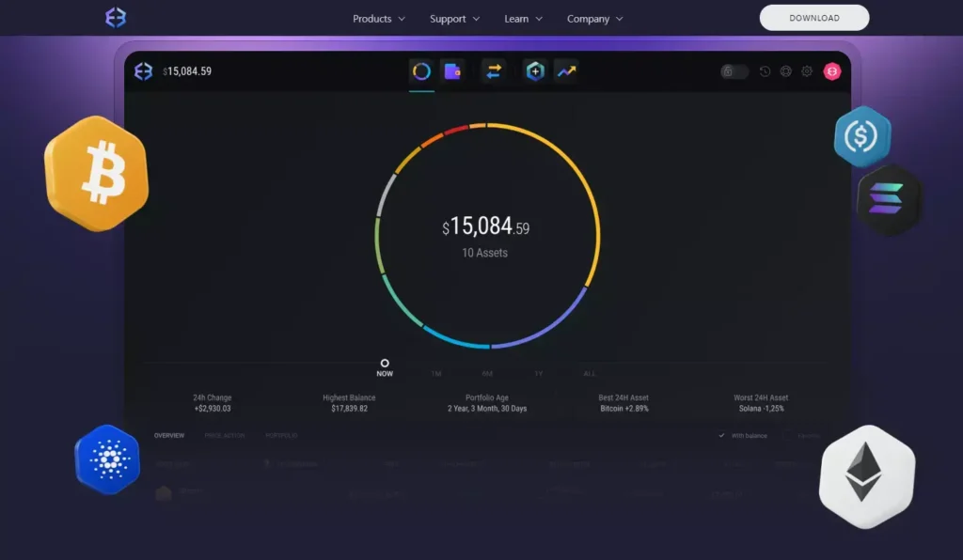Select the NOW timeline marker

(385, 368)
